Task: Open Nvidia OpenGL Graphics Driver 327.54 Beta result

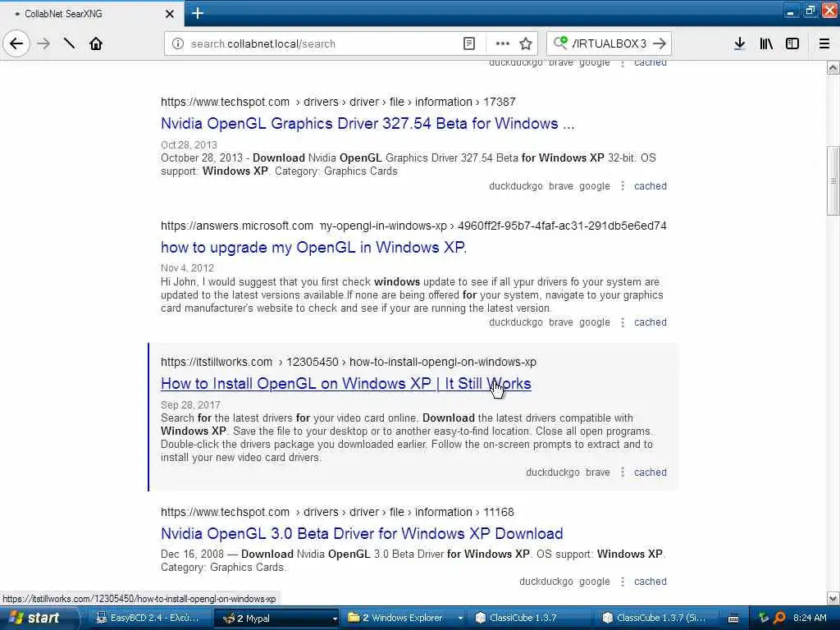Action: coord(367,124)
